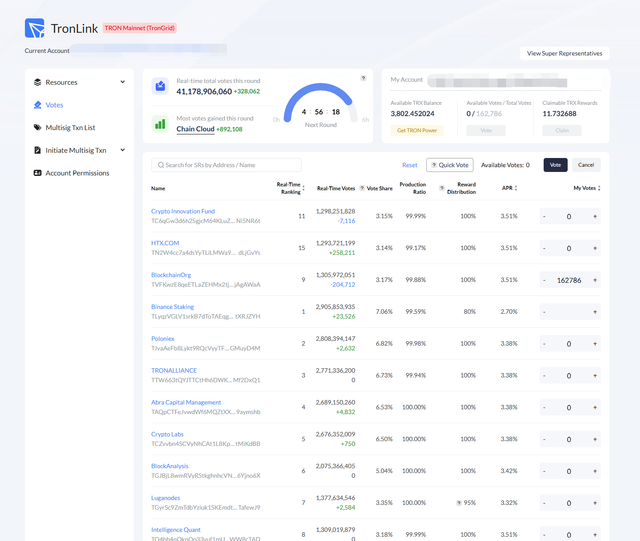
Task: Open the Resources sidebar icon
Action: (38, 82)
